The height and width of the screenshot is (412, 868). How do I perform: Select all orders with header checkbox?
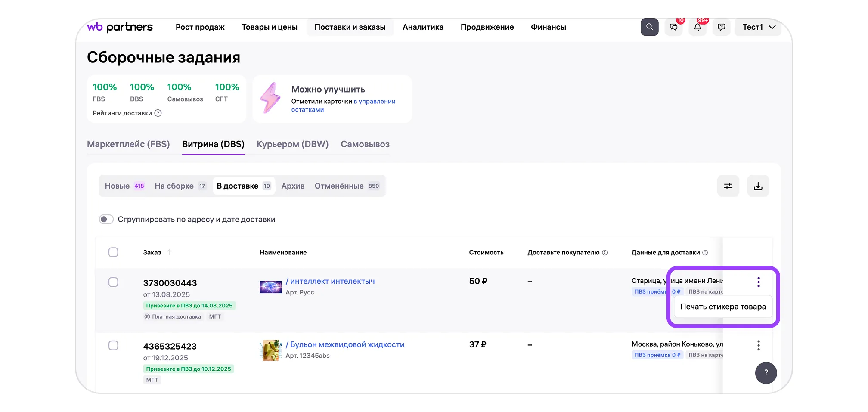tap(113, 252)
